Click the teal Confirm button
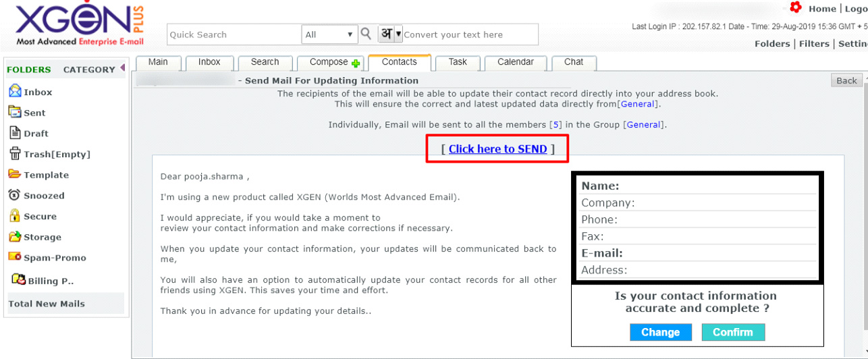Image resolution: width=868 pixels, height=359 pixels. [x=733, y=332]
